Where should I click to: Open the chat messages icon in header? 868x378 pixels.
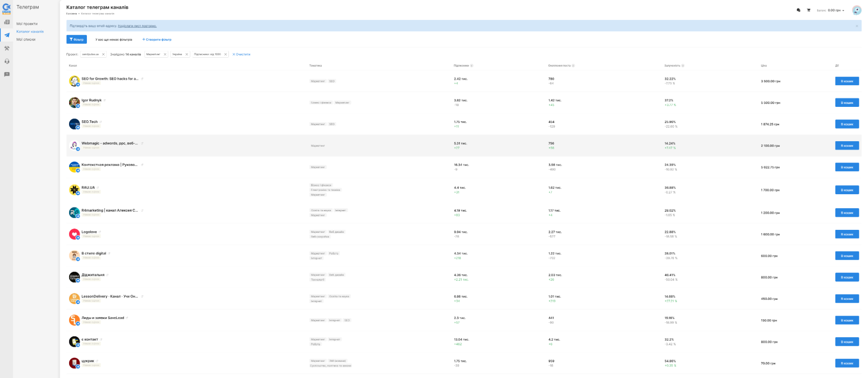[x=799, y=10]
